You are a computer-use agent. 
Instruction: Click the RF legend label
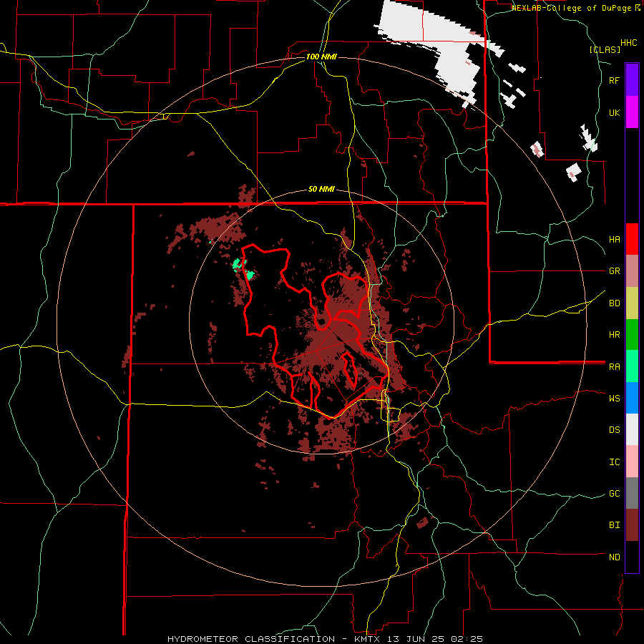(614, 81)
